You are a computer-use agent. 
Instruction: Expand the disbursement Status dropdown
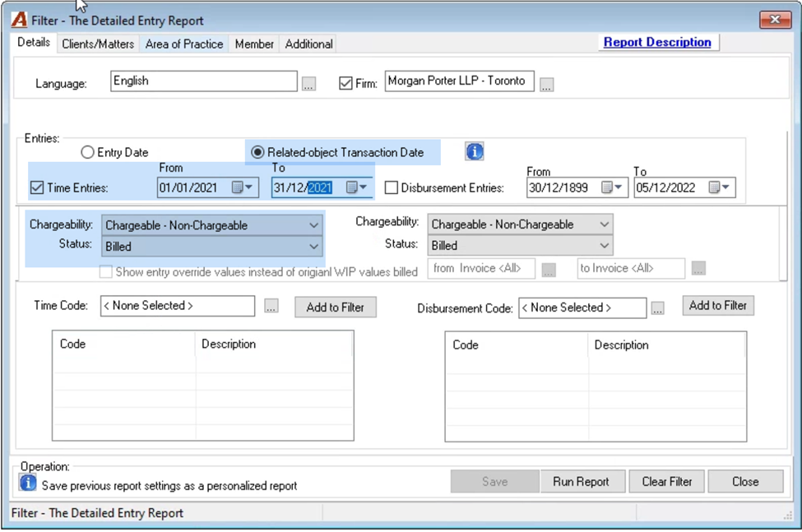pos(604,245)
